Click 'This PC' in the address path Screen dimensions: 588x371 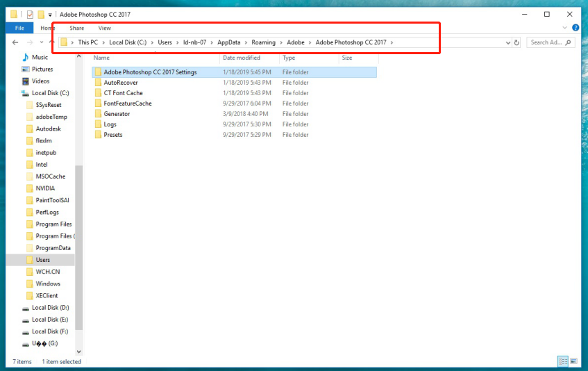pyautogui.click(x=87, y=42)
